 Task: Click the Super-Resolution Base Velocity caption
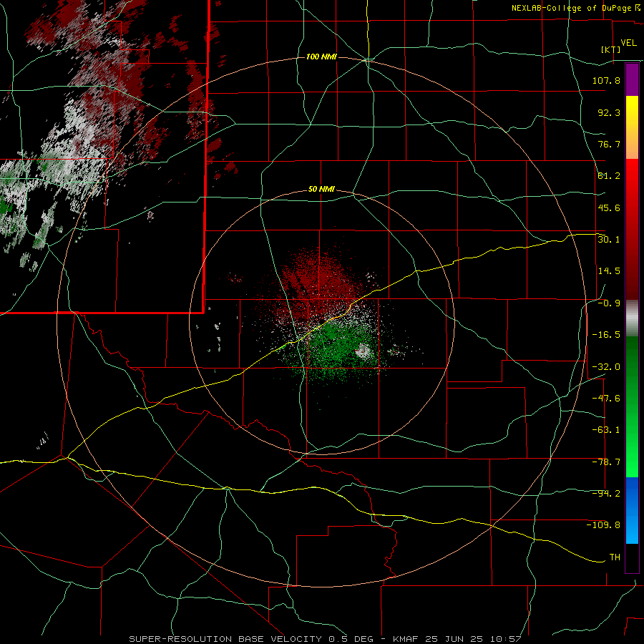pos(325,639)
